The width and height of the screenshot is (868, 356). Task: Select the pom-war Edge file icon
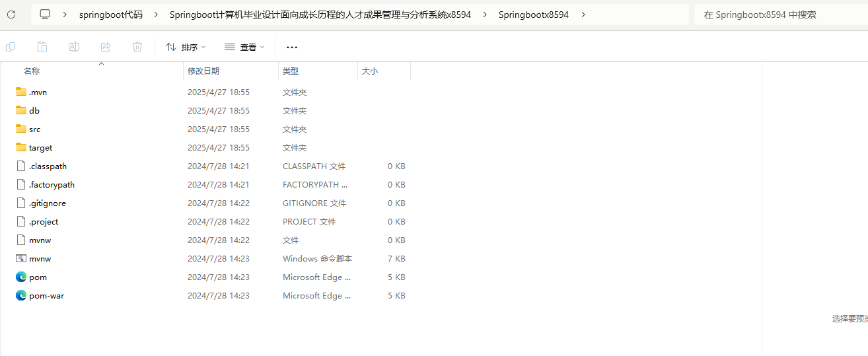click(21, 296)
